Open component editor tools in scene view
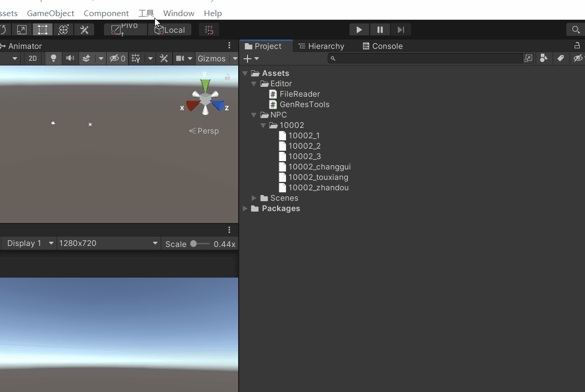Viewport: 585px width, 392px height. [x=164, y=59]
